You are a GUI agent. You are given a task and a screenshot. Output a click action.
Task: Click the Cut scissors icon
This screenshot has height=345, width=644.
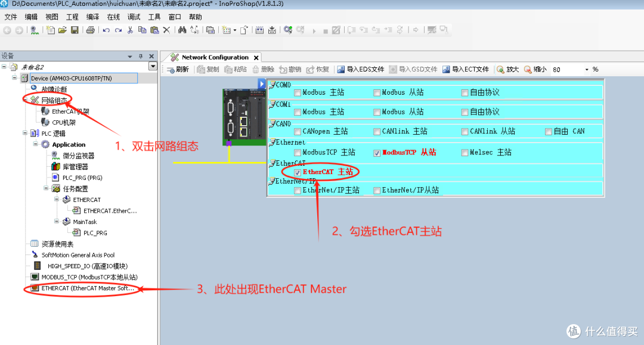(130, 30)
